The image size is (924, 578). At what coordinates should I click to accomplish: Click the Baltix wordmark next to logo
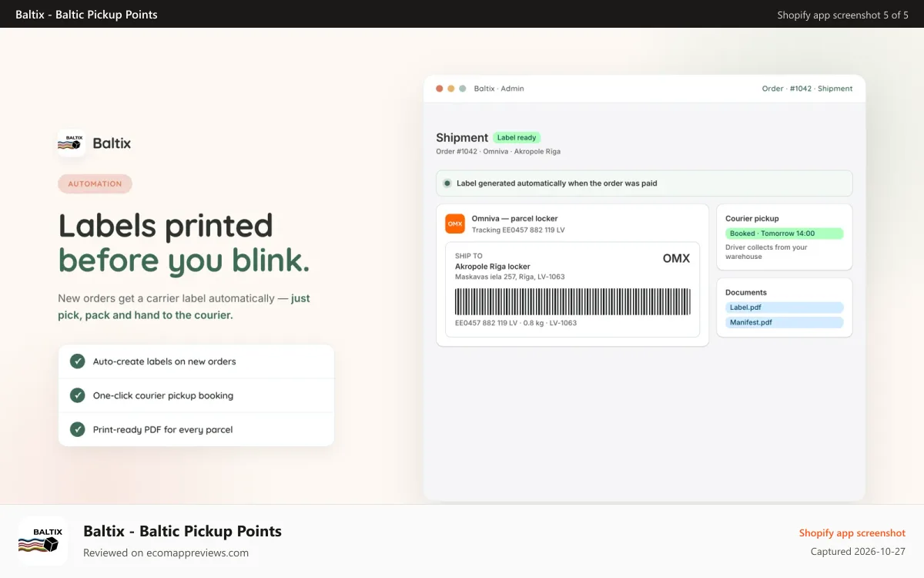[112, 143]
